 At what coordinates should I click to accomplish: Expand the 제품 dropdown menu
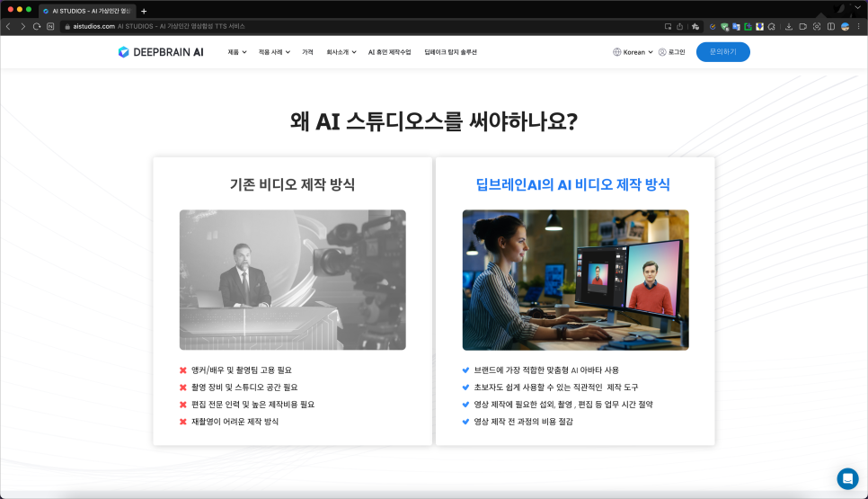tap(237, 52)
